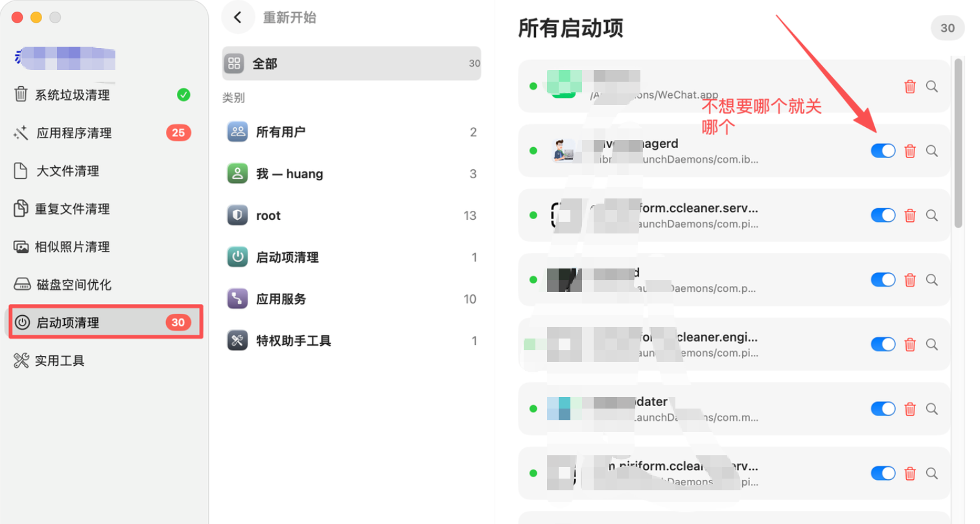Select the root category
The width and height of the screenshot is (980, 524).
point(351,215)
